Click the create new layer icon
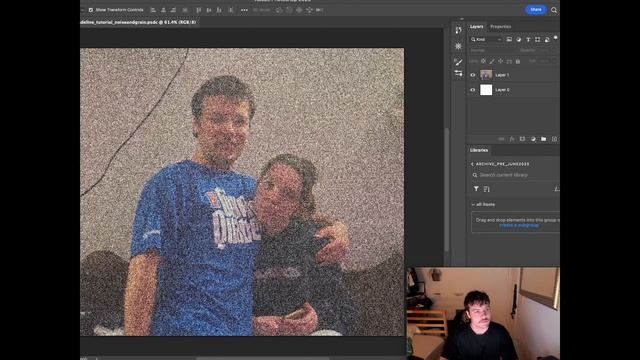The width and height of the screenshot is (640, 360). pos(554,139)
